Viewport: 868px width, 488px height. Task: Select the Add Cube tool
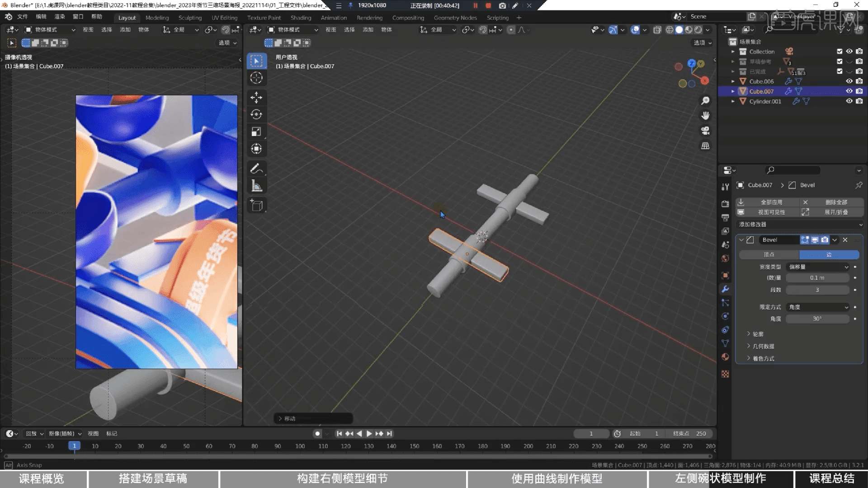256,206
